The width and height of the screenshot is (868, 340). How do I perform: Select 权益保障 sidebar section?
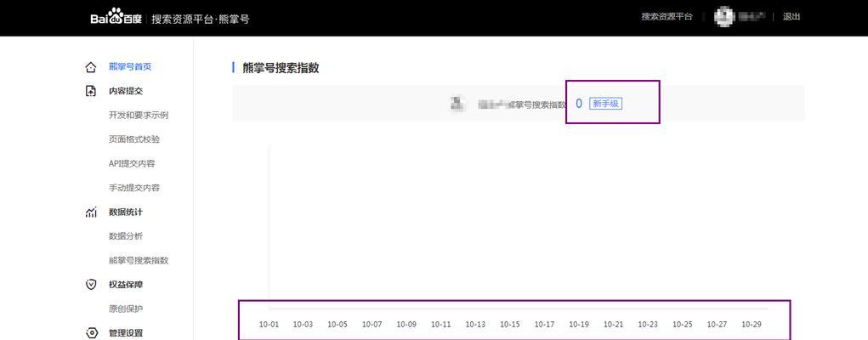(126, 285)
